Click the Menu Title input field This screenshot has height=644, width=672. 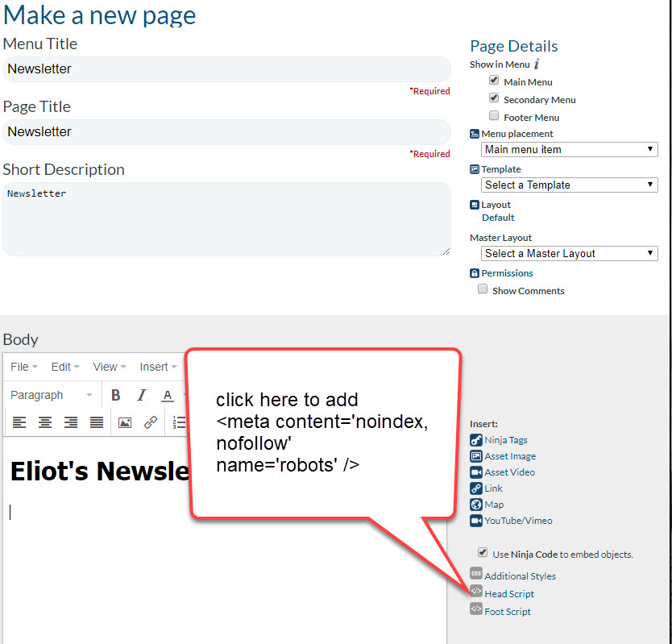coord(226,69)
